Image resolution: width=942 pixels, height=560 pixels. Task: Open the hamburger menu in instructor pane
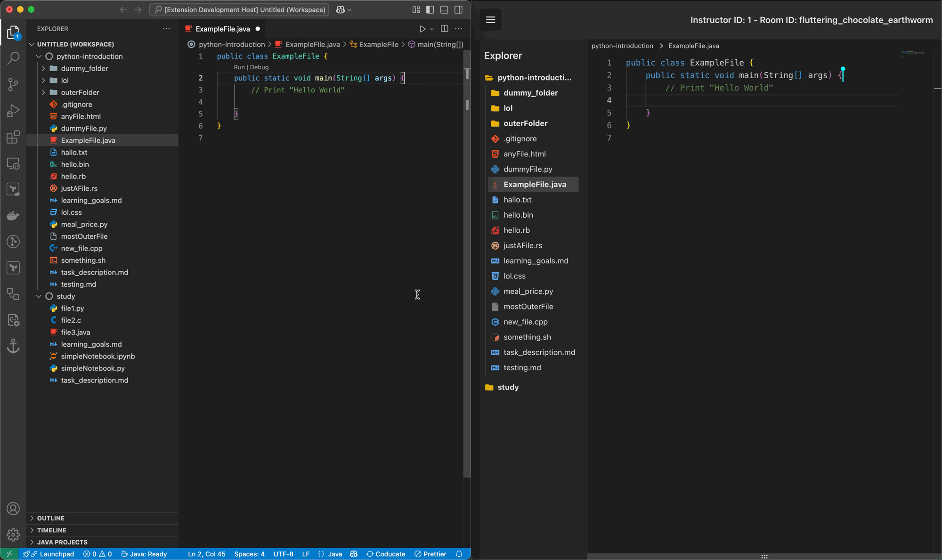coord(490,20)
